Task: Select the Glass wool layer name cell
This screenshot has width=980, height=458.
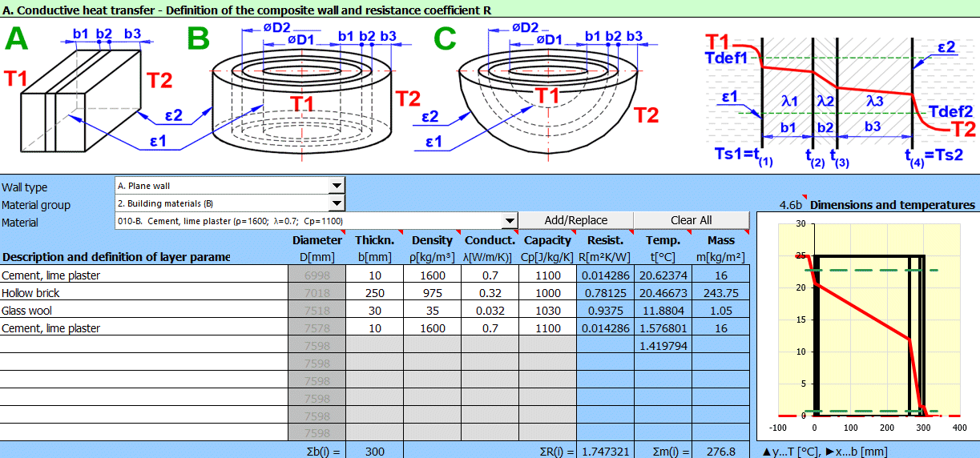Action: point(144,311)
